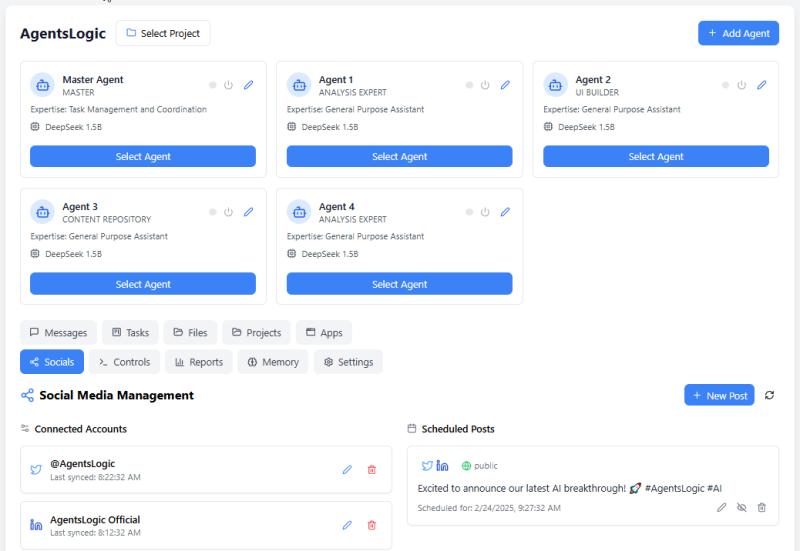Toggle power for Master Agent

pos(229,85)
